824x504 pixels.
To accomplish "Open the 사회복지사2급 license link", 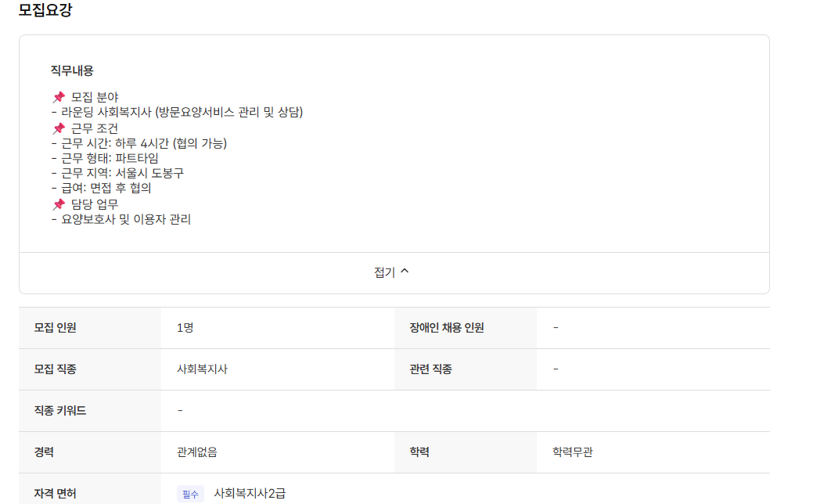I will [250, 493].
